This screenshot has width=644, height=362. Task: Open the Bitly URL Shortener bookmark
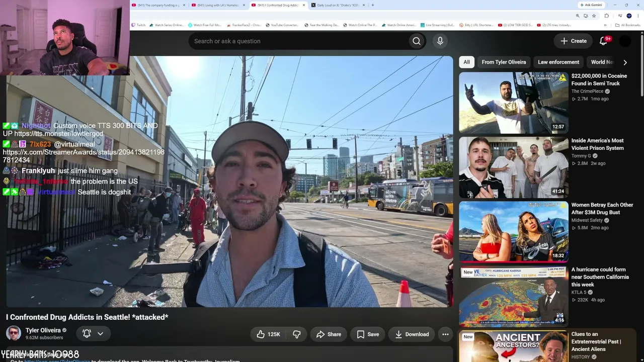tap(476, 25)
